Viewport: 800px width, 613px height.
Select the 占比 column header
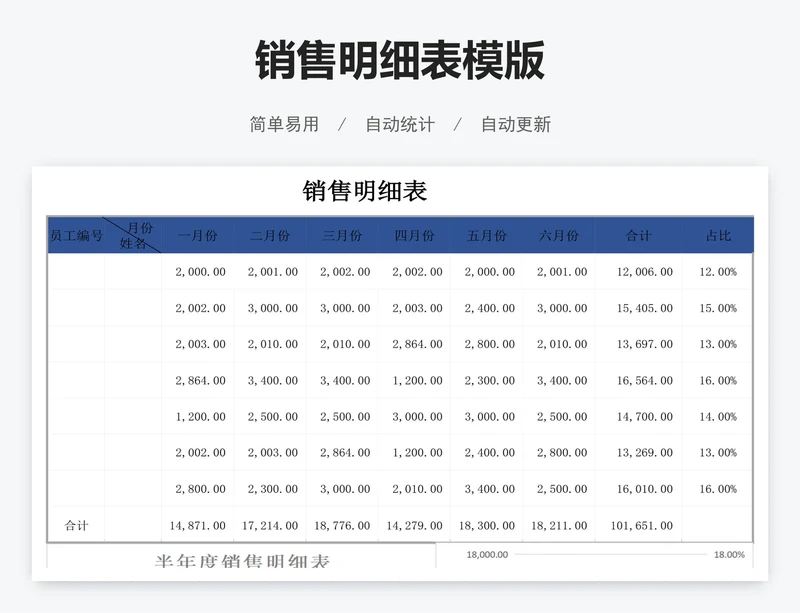point(718,235)
